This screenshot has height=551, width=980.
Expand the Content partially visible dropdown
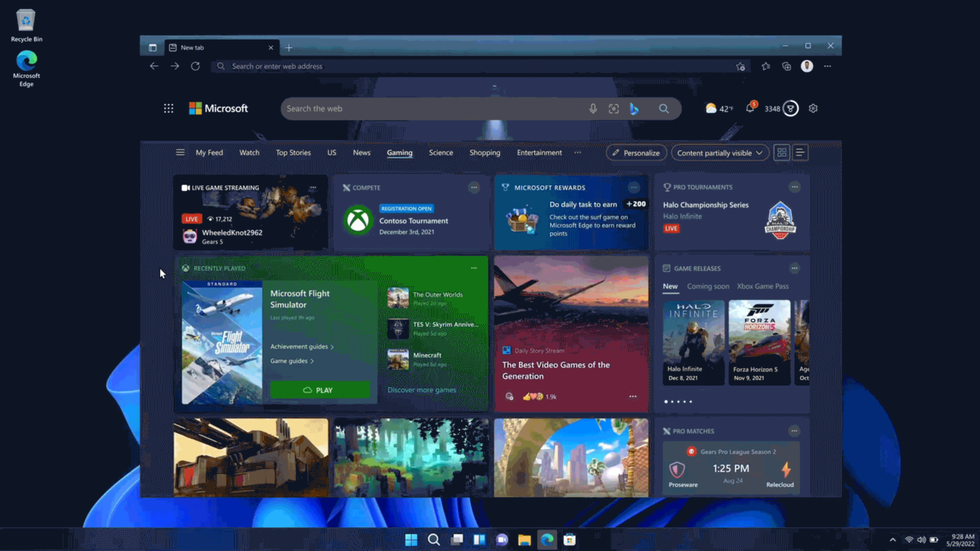tap(720, 153)
